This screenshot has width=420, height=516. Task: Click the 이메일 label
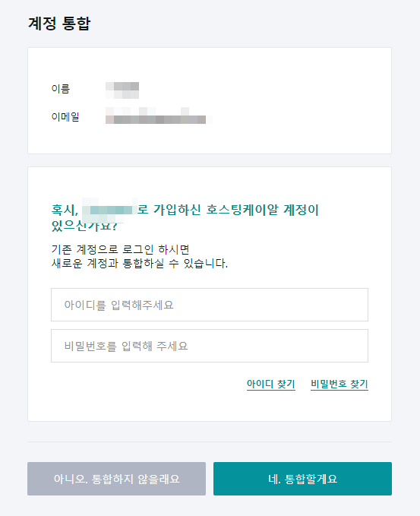65,117
